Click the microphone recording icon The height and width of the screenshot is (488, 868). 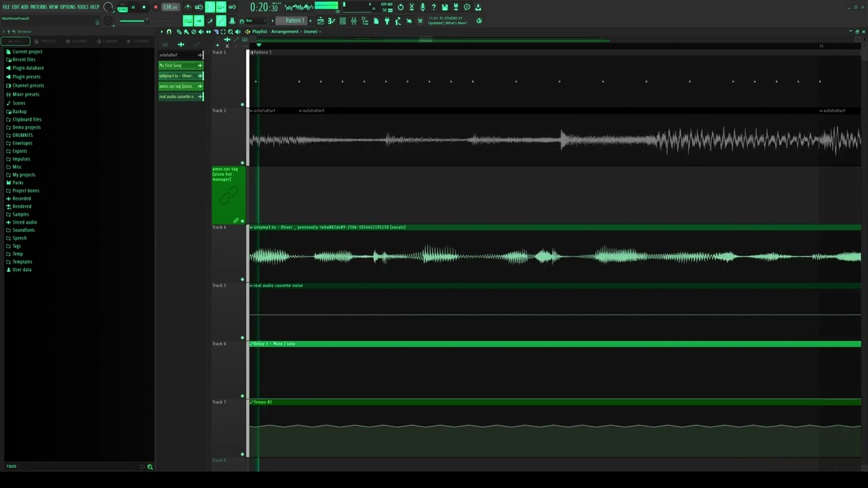422,7
